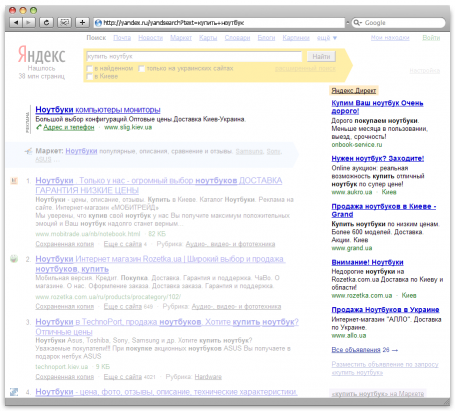This screenshot has height=411, width=455.
Task: Toggle 'только на украинских сайтах' checkbox
Action: (142, 69)
